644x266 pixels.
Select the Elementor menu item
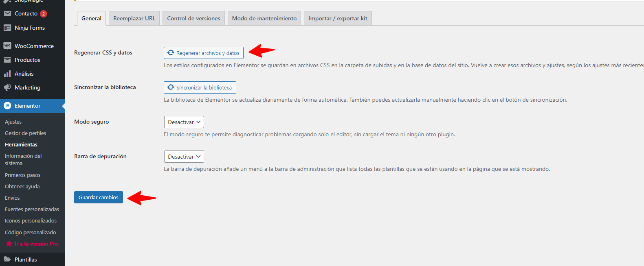33,106
